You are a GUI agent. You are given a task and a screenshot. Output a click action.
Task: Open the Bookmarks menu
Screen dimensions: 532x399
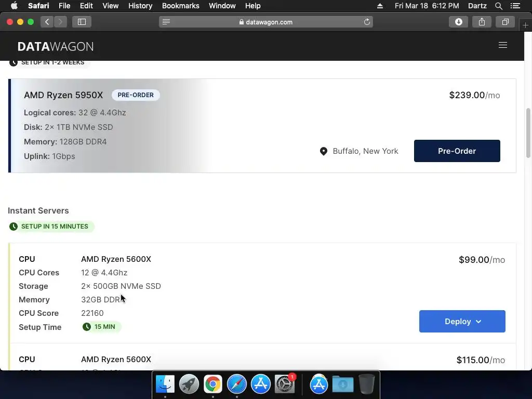tap(180, 6)
